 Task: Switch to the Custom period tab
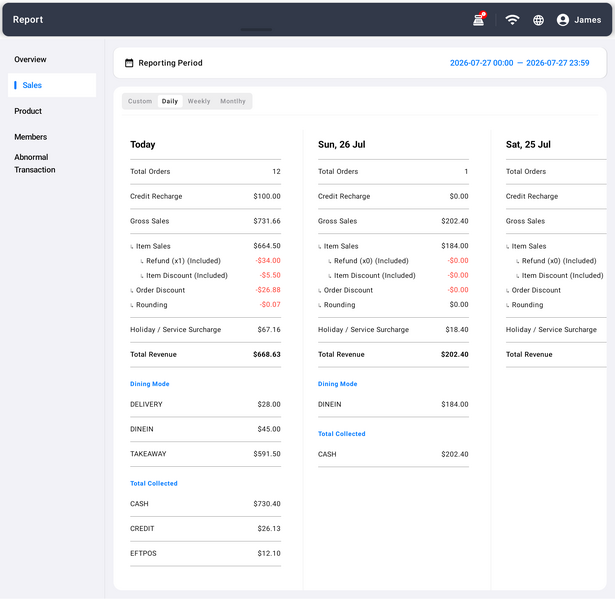pos(140,101)
